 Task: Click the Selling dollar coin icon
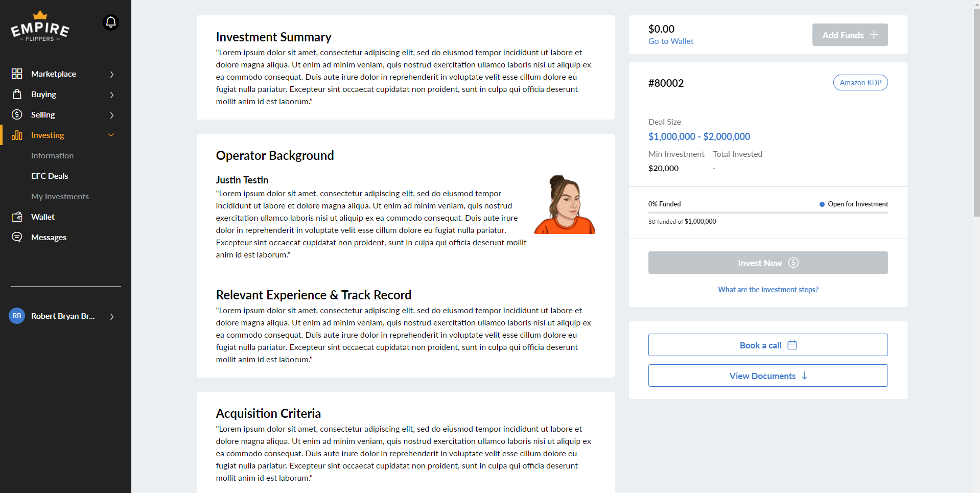click(x=17, y=114)
